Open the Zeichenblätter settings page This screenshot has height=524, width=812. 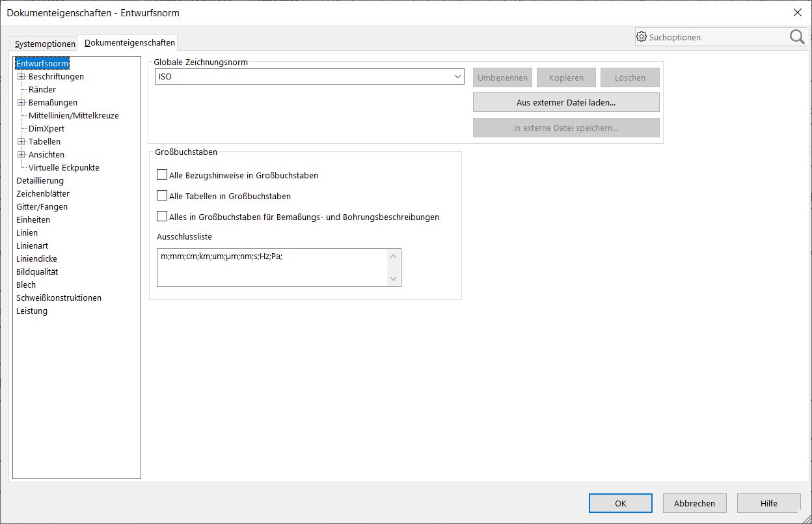[43, 194]
